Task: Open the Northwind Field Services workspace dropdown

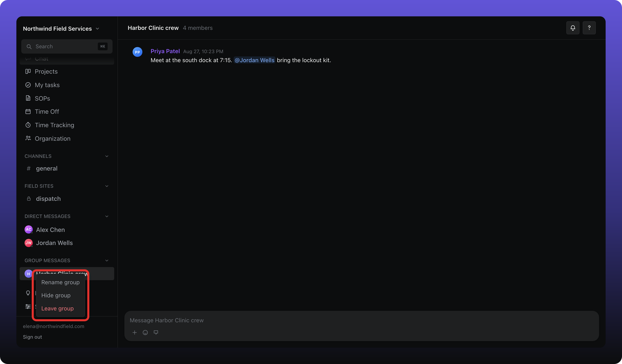Action: 61,29
